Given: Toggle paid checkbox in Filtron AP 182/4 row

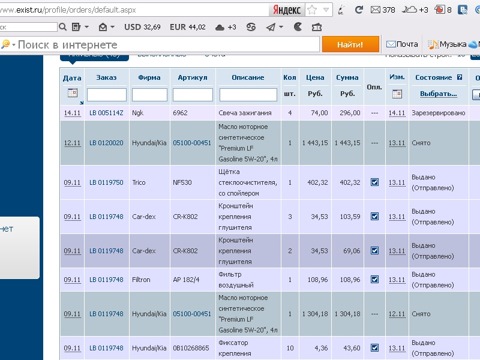Looking at the screenshot, I should coord(375,279).
